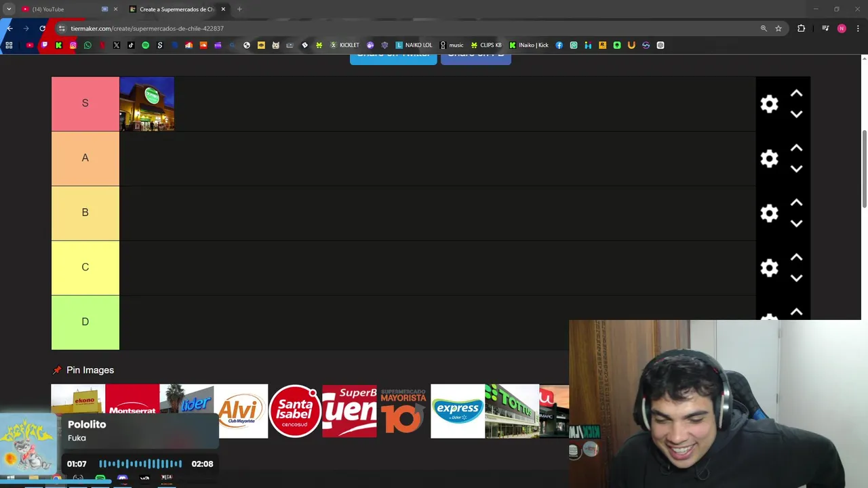Click the supermarket photo in tier S
This screenshot has width=868, height=488.
[147, 104]
